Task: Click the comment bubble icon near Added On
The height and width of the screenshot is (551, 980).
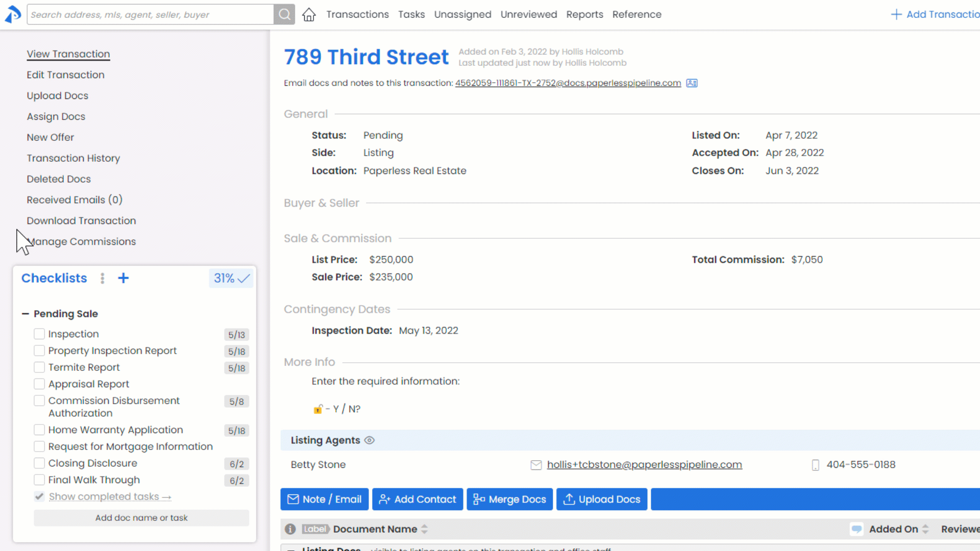Action: [x=856, y=529]
